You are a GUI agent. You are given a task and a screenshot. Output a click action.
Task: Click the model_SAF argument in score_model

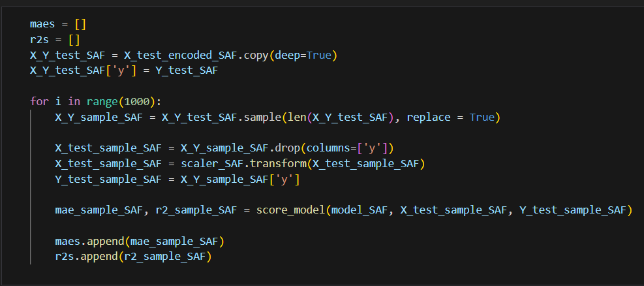tap(360, 210)
